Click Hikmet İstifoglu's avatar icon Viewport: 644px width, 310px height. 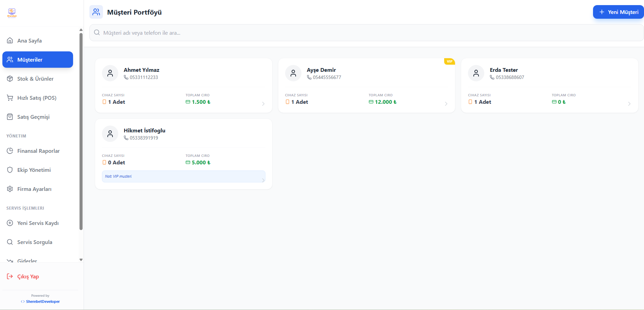tap(110, 134)
